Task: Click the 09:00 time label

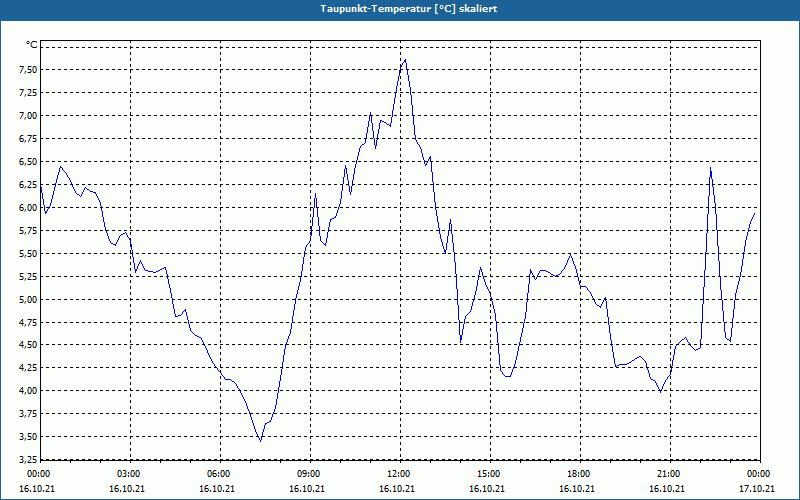Action: tap(309, 474)
